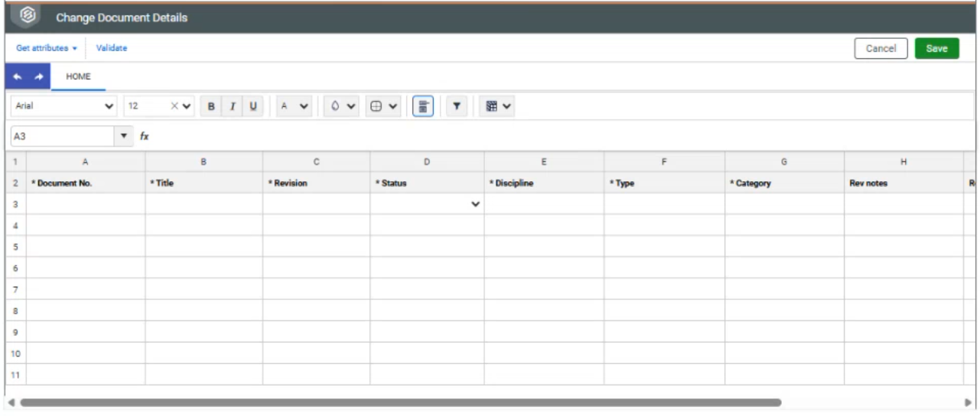Viewport: 980px width, 416px height.
Task: Open the Get attributes menu
Action: (47, 48)
